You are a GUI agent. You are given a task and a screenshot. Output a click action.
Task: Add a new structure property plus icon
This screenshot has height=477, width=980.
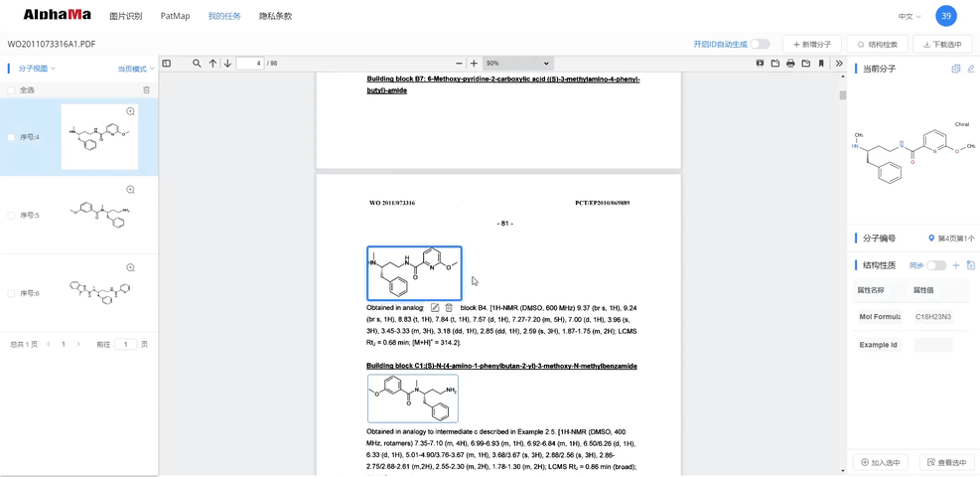955,265
